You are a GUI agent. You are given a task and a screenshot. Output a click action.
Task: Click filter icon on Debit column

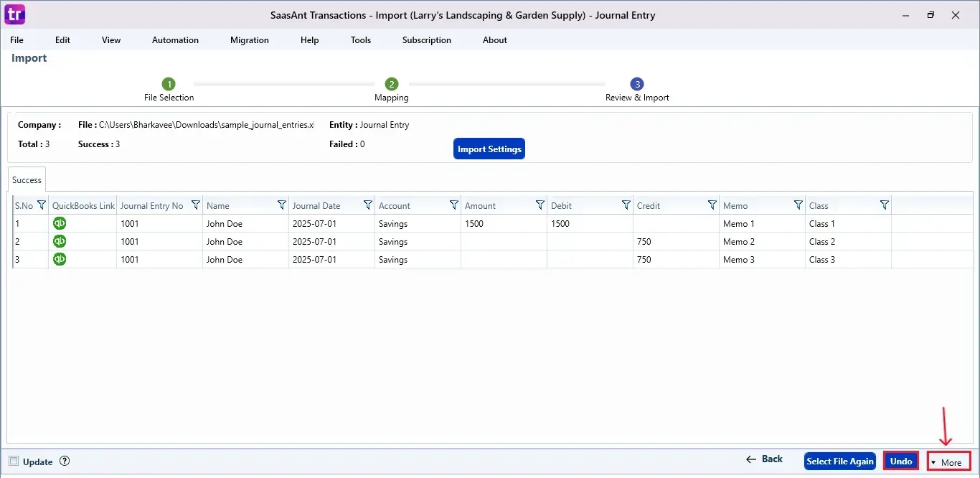click(626, 205)
